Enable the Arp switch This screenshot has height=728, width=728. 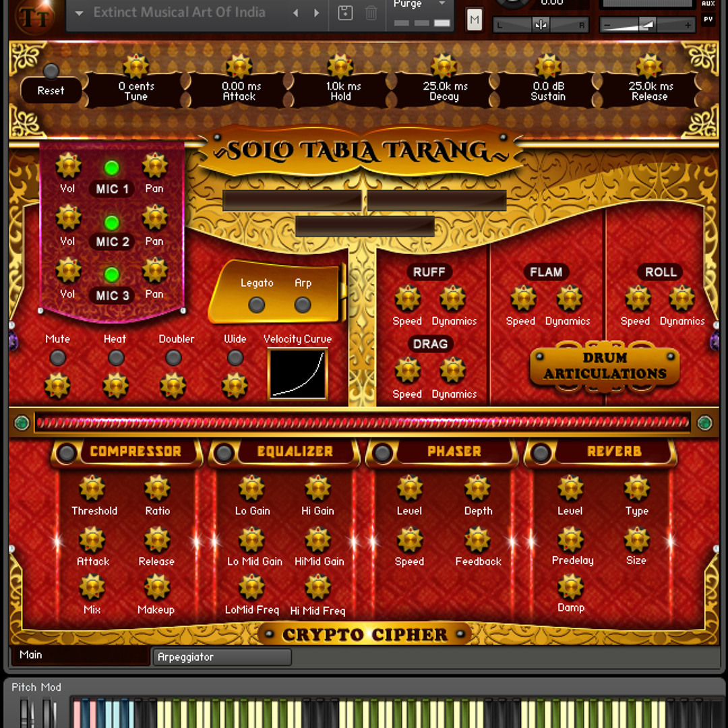(302, 304)
